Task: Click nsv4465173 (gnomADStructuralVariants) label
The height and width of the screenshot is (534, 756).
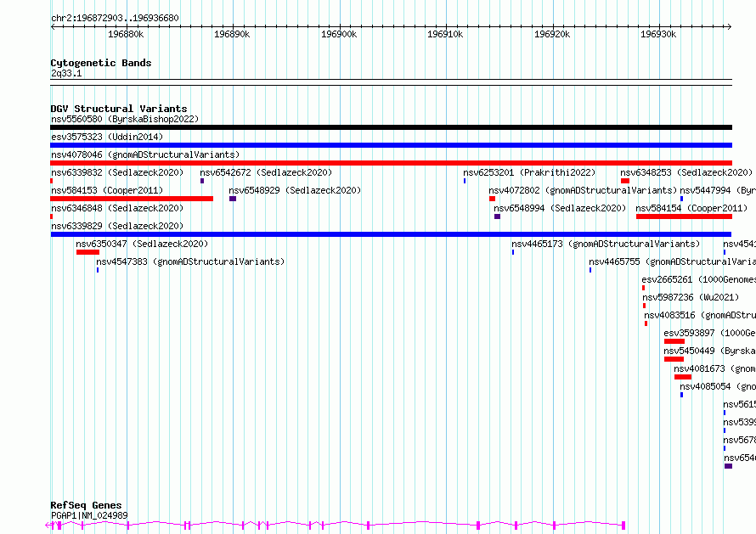Action: point(606,244)
